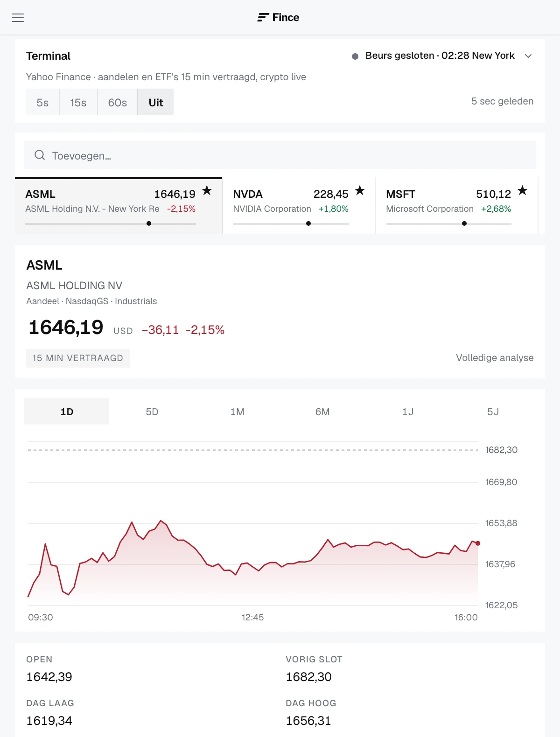Set refresh interval to 5s
This screenshot has width=560, height=737.
click(42, 102)
